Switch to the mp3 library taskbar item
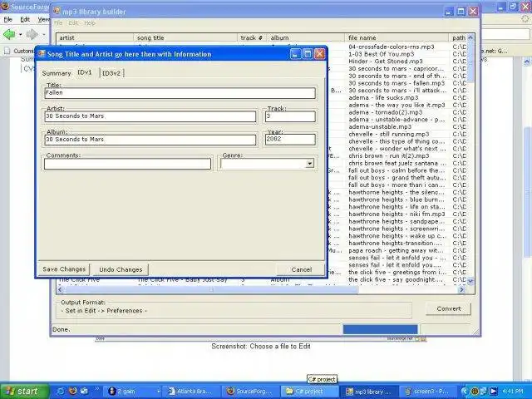The image size is (532, 399). [369, 392]
